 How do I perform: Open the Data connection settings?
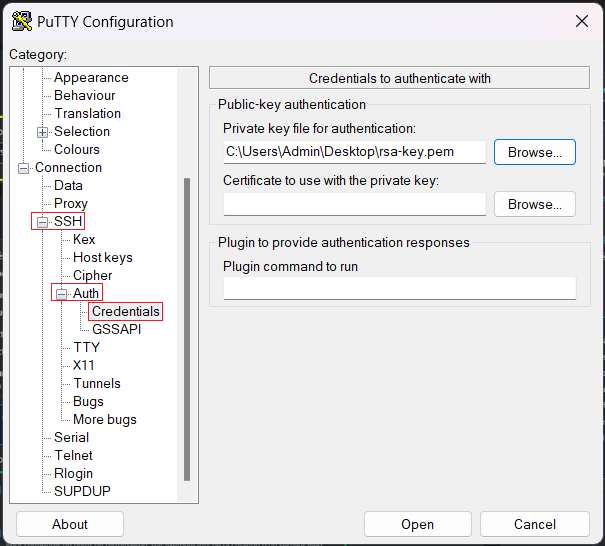(x=68, y=186)
